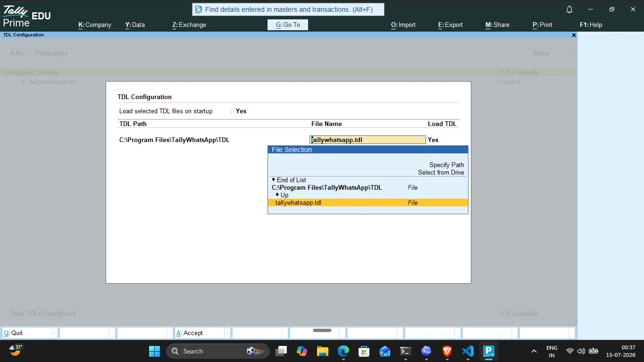Screen dimensions: 644x362
Task: Open Terminal from the taskbar
Action: pos(405,351)
